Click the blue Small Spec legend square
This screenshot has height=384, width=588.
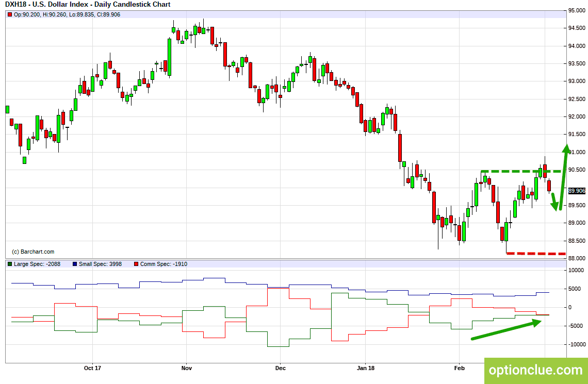75,264
